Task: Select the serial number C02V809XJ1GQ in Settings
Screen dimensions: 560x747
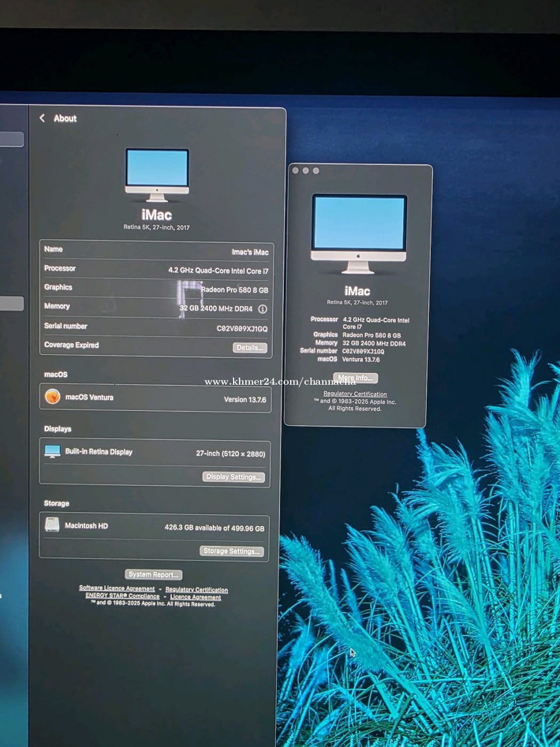Action: [242, 329]
